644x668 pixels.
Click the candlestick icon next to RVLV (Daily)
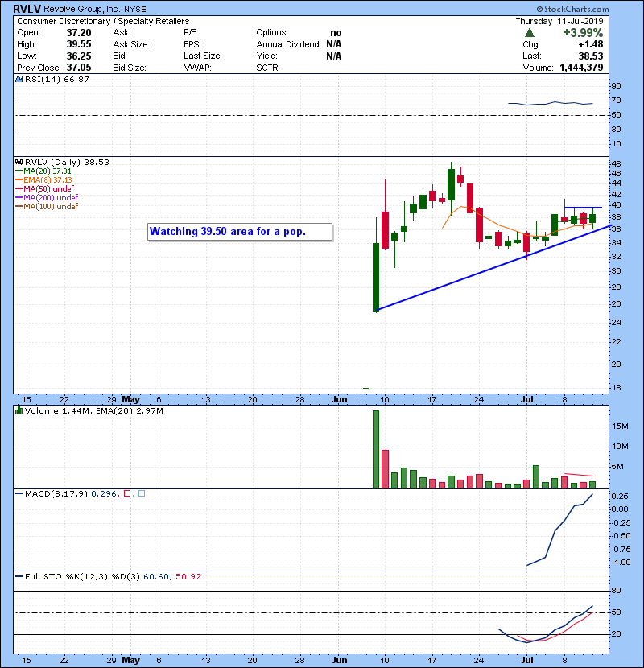click(19, 162)
